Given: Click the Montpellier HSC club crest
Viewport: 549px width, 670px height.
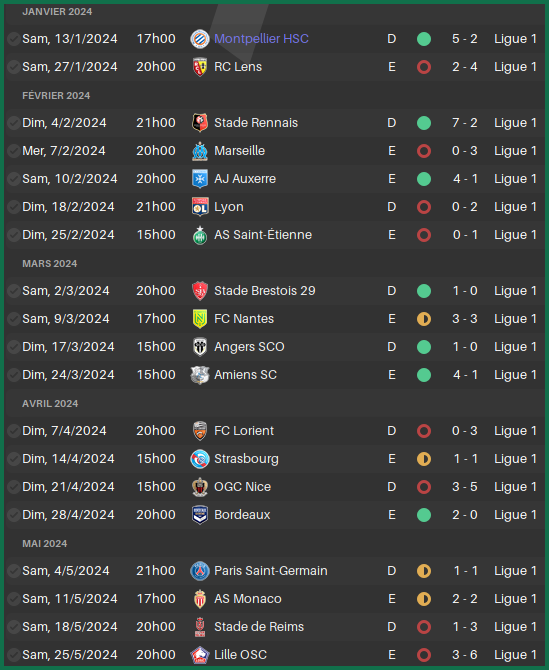Looking at the screenshot, I should [200, 39].
